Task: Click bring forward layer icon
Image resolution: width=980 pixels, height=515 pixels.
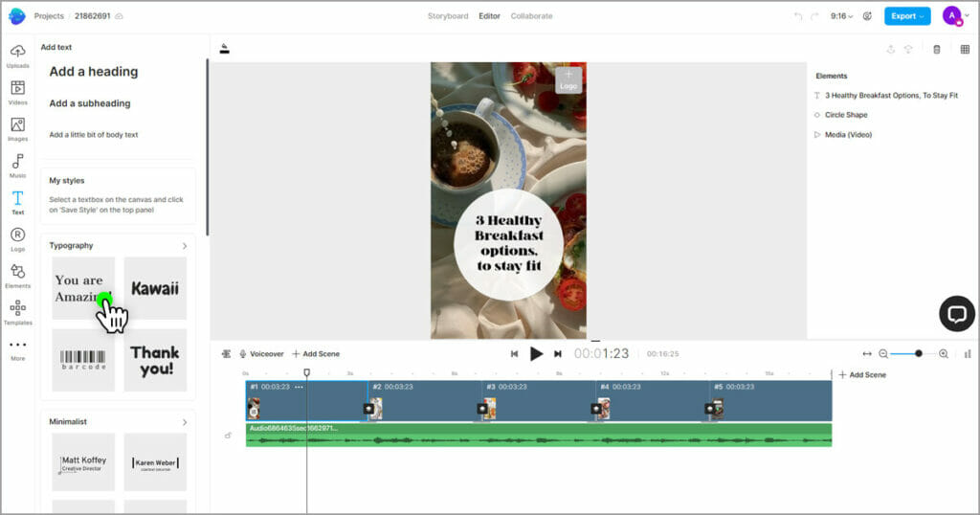Action: tap(891, 50)
